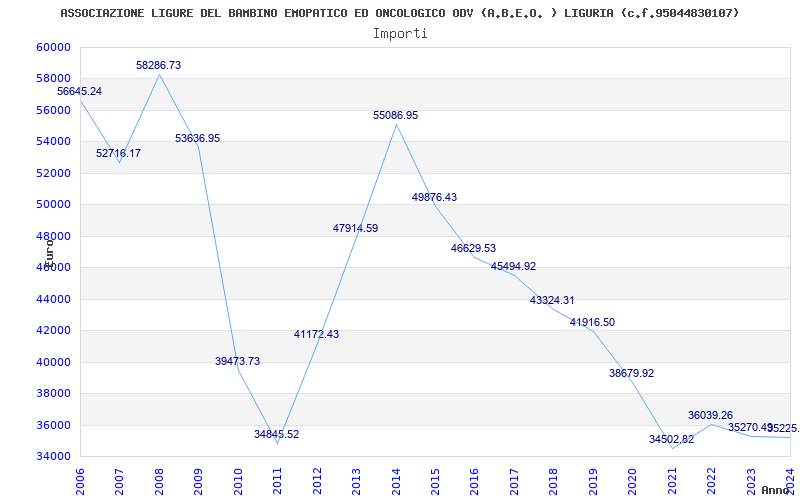
Task: Click the x-axis year 2015
Action: coord(435,482)
